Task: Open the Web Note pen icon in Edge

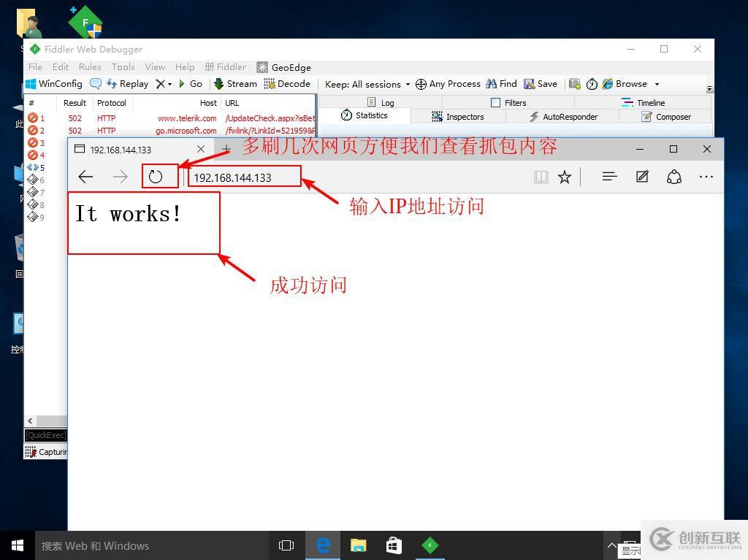Action: coord(641,177)
